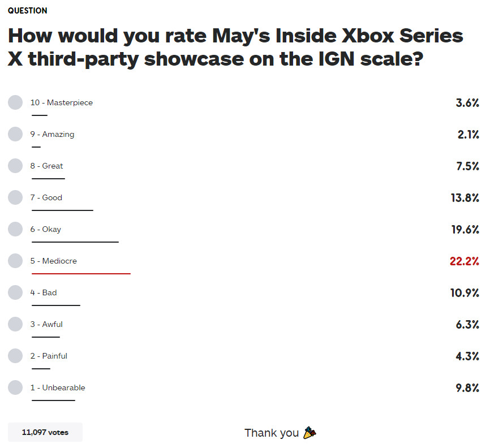
Task: Click the poll question heading
Action: 235,47
